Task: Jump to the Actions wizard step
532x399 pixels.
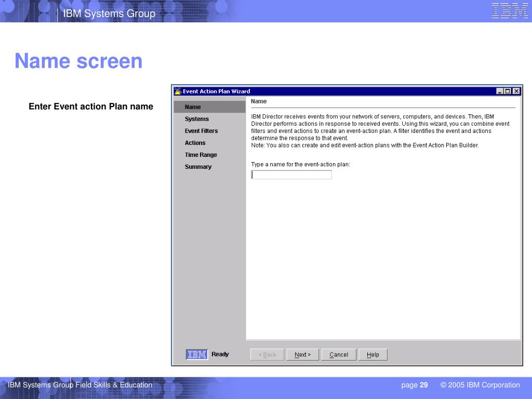Action: click(195, 143)
